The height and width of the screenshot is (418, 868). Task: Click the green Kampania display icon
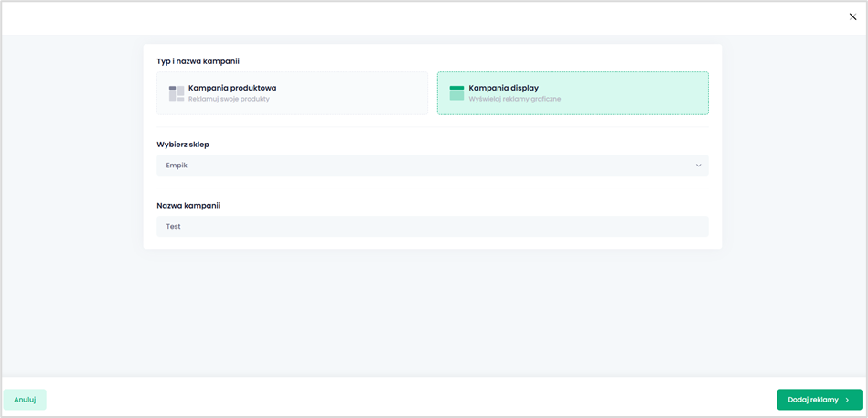pyautogui.click(x=456, y=93)
